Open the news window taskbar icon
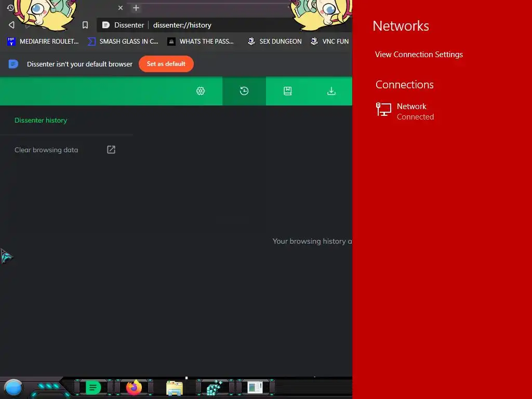The height and width of the screenshot is (399, 532). click(x=255, y=388)
